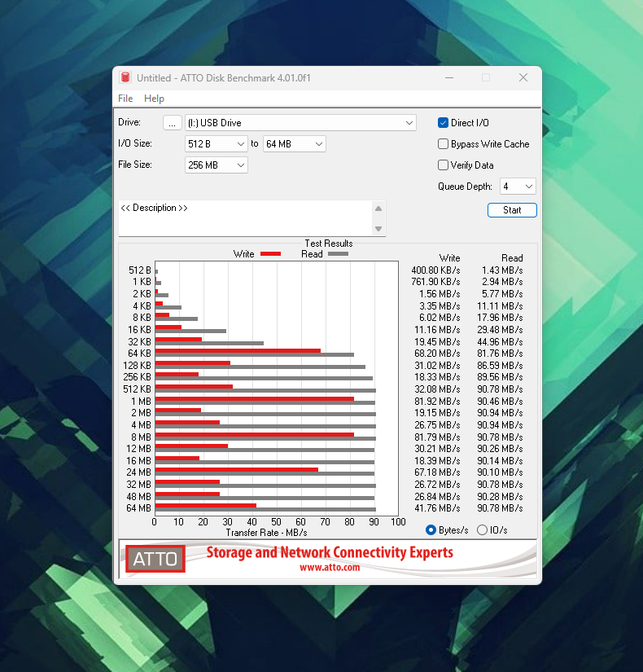
Task: Minimize the ATTO Disk Benchmark window
Action: tap(449, 78)
